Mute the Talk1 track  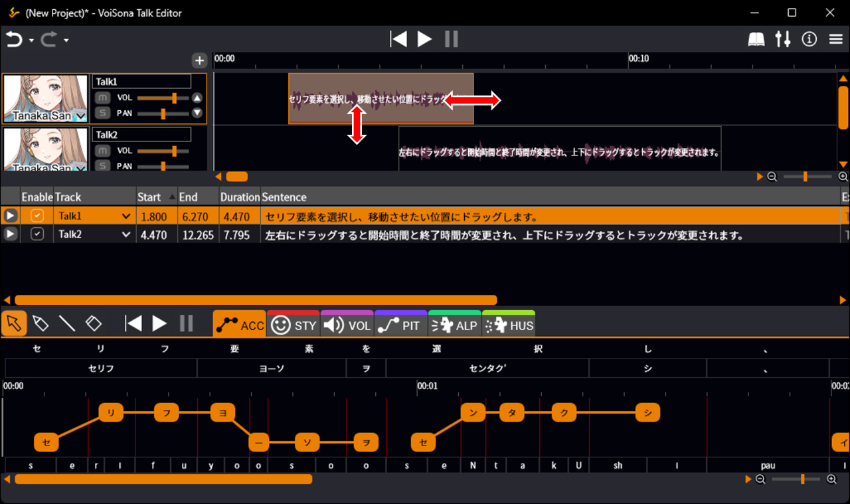[102, 98]
